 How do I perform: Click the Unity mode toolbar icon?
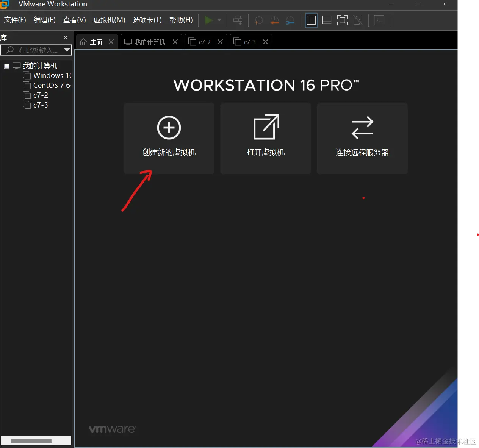pyautogui.click(x=358, y=20)
